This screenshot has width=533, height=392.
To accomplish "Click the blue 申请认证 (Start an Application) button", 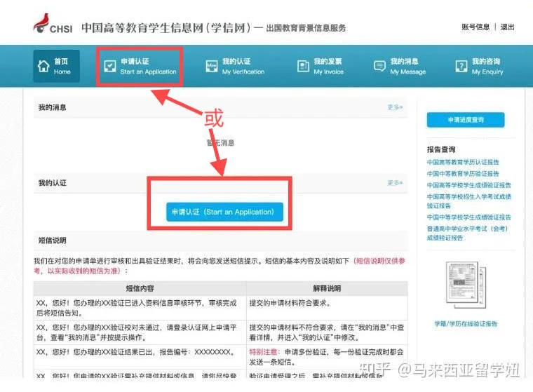I will [224, 212].
